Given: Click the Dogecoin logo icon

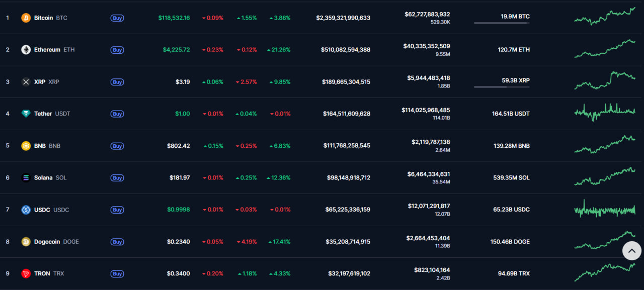Looking at the screenshot, I should pyautogui.click(x=26, y=242).
